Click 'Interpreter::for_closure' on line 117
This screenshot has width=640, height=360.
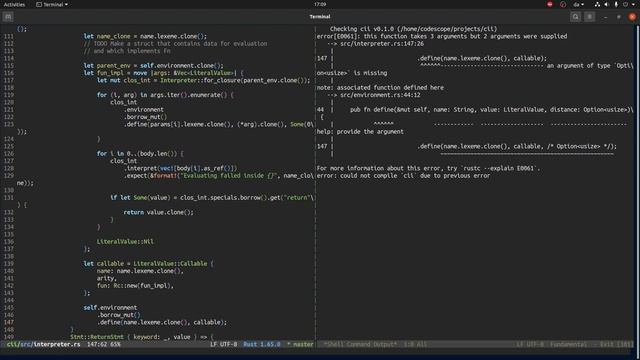200,80
